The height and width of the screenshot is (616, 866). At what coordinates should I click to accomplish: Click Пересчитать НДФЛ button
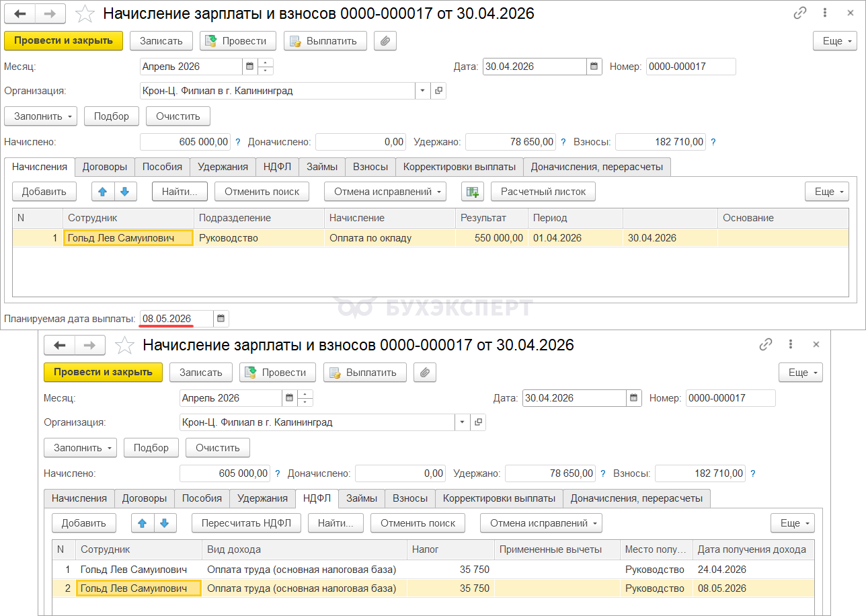click(x=247, y=523)
